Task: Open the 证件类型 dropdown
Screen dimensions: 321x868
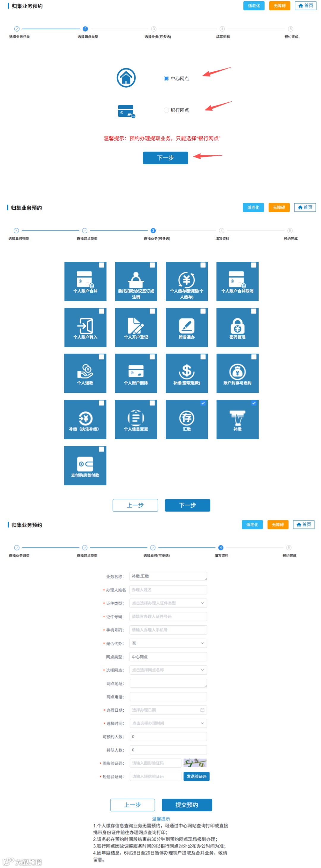Action: point(168,603)
